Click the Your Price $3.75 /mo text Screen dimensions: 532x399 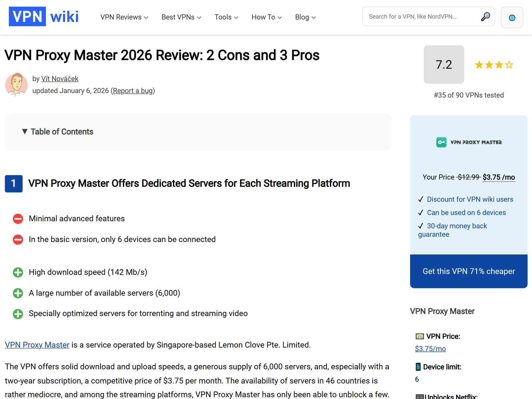[x=469, y=177]
